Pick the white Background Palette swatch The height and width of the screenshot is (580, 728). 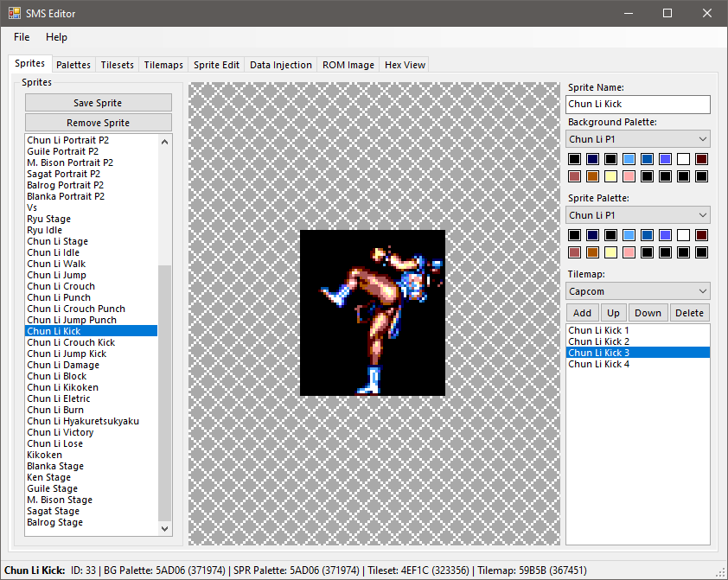coord(683,159)
